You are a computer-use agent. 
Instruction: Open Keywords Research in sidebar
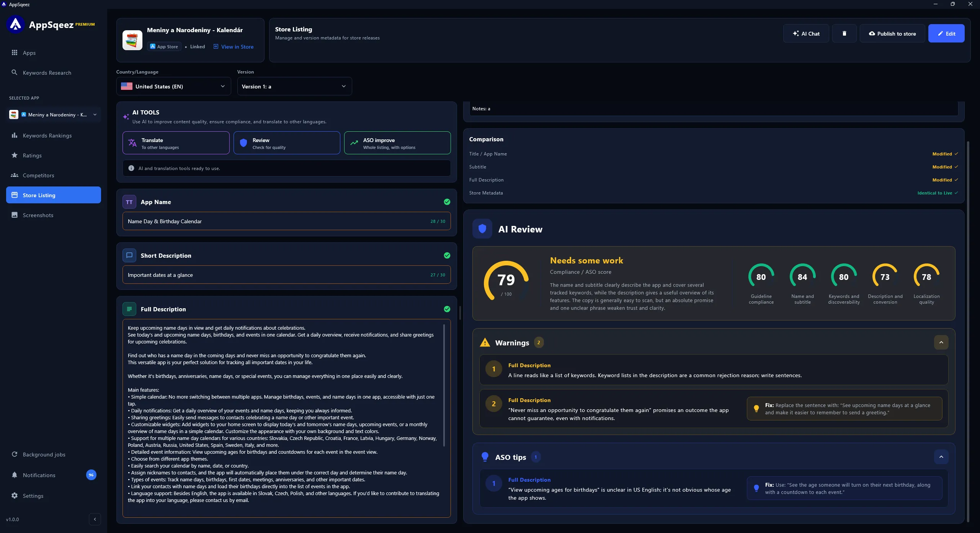[x=54, y=73]
